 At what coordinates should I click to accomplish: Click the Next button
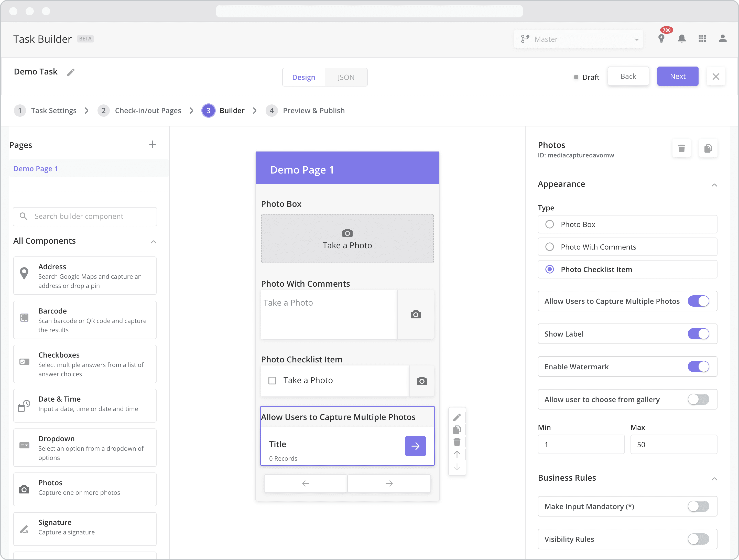(x=678, y=76)
